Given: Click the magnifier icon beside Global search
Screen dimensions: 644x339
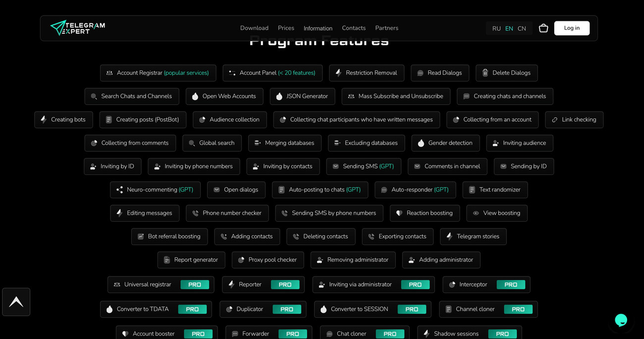Looking at the screenshot, I should (192, 143).
